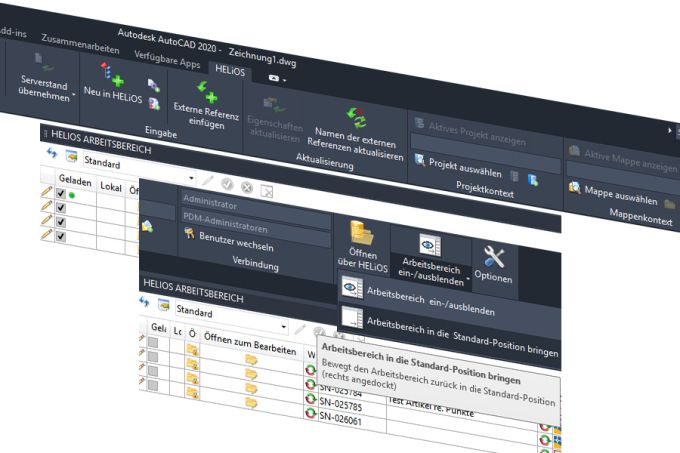Click the Neu in HELiOS icon
Image resolution: width=680 pixels, height=453 pixels.
112,75
